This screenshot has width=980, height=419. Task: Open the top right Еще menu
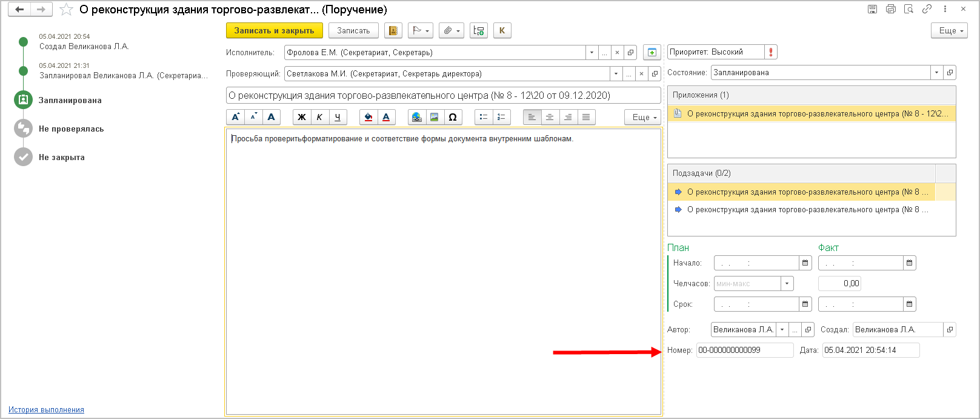pos(950,30)
